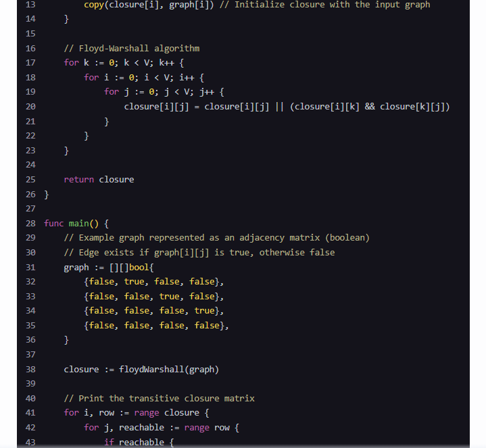Click the '||' operator on line 20
Viewport: 486px width, 448px height.
[280, 107]
